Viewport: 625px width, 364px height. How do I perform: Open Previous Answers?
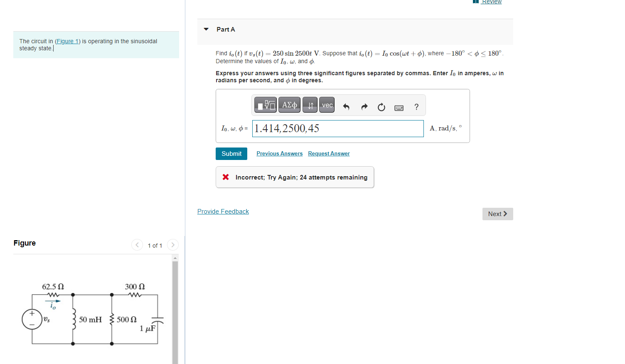[x=279, y=153]
